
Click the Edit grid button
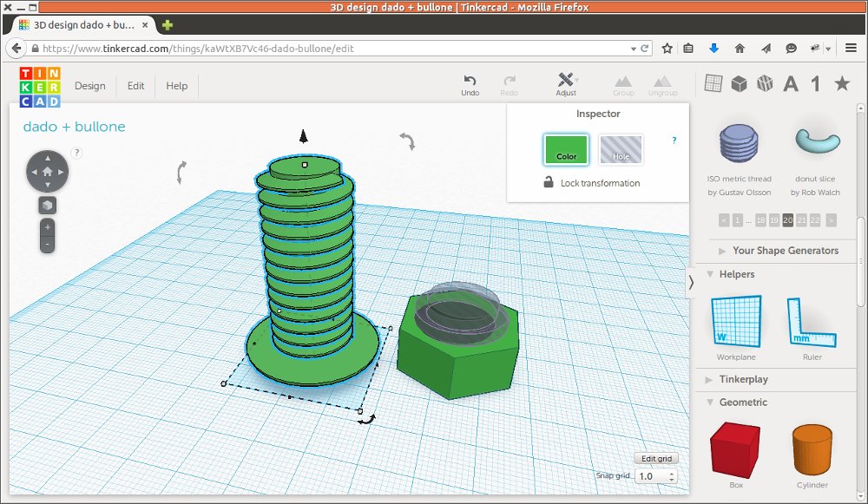(x=656, y=458)
